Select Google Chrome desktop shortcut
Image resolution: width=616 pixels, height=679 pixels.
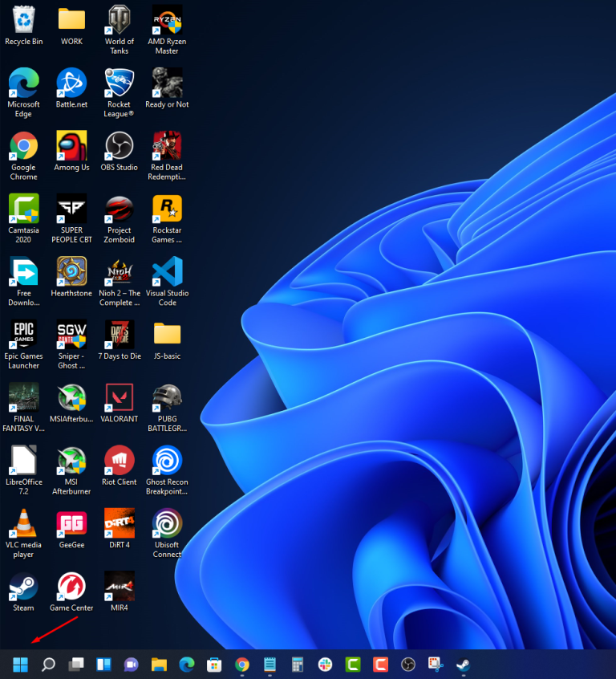pyautogui.click(x=24, y=156)
